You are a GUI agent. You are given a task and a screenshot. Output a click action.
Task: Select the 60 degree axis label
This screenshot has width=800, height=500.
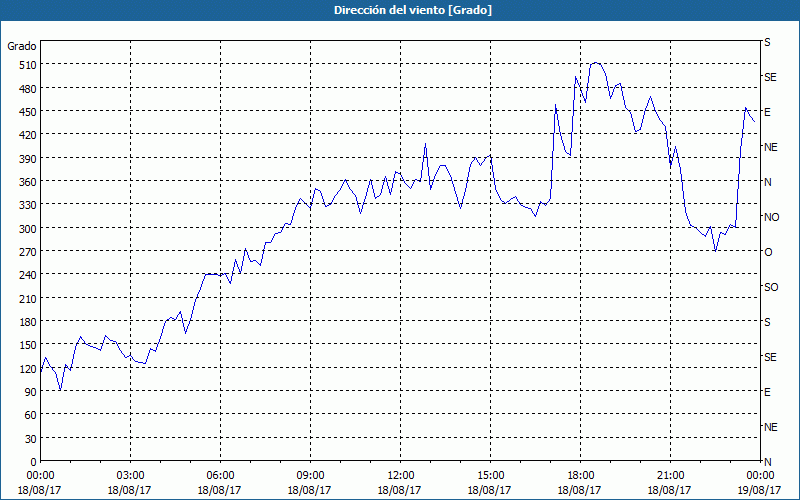pos(31,415)
